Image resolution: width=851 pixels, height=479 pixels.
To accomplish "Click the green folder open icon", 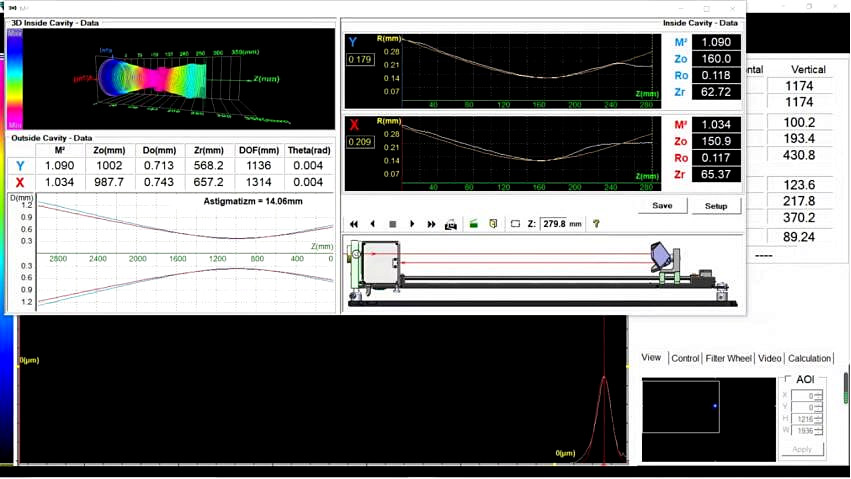I will click(474, 224).
